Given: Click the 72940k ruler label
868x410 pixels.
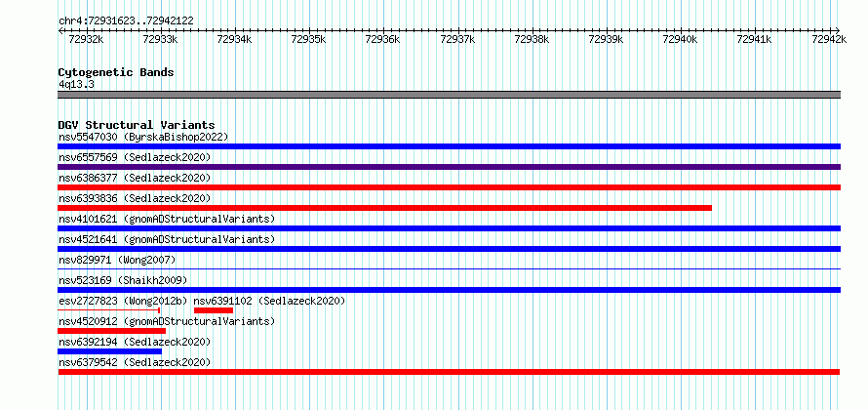Looking at the screenshot, I should tap(680, 39).
